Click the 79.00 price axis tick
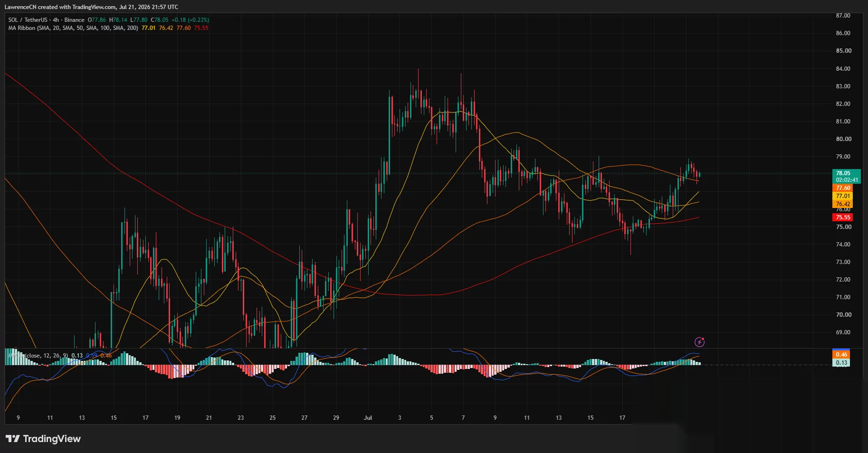Viewport: 868px width, 453px height. 843,157
